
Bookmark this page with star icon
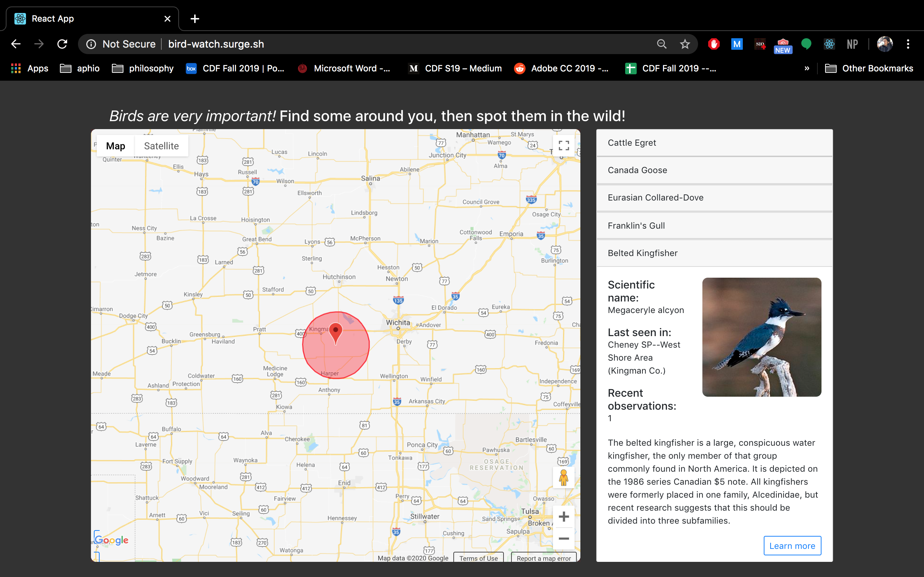coord(685,44)
